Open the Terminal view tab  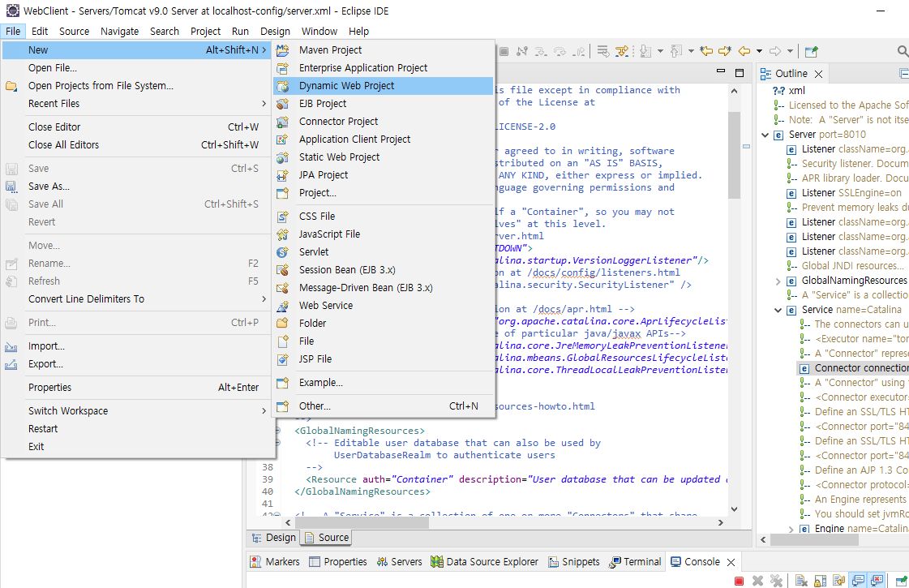point(635,562)
